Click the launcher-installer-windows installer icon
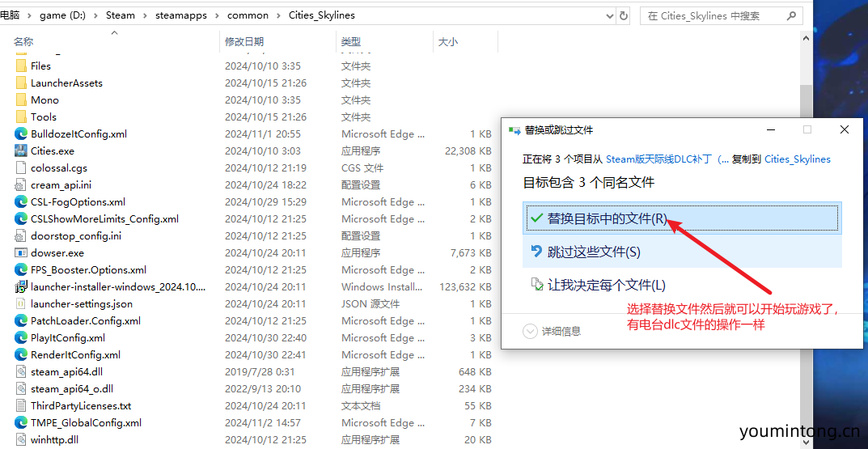Image resolution: width=868 pixels, height=449 pixels. (21, 286)
